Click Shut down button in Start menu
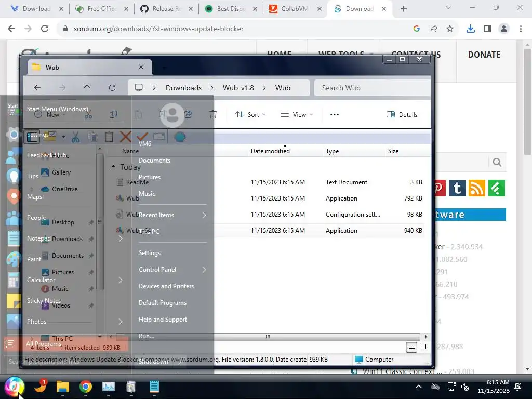This screenshot has width=532, height=399. (154, 362)
